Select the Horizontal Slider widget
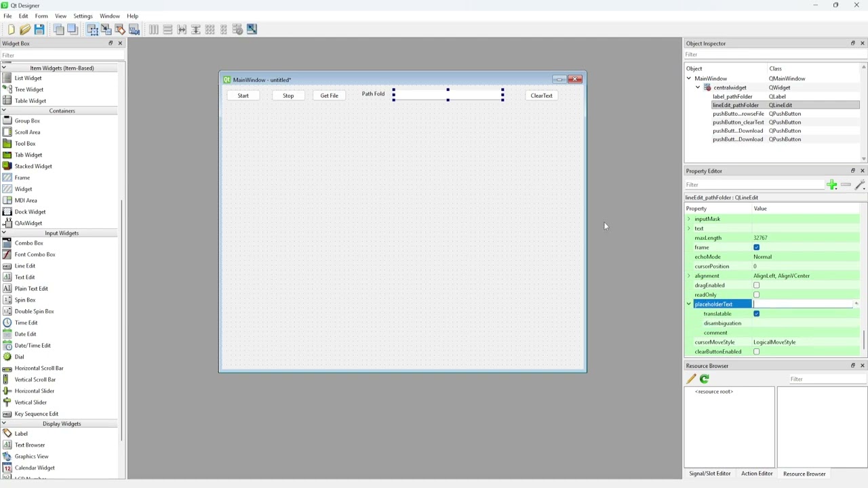 point(34,391)
